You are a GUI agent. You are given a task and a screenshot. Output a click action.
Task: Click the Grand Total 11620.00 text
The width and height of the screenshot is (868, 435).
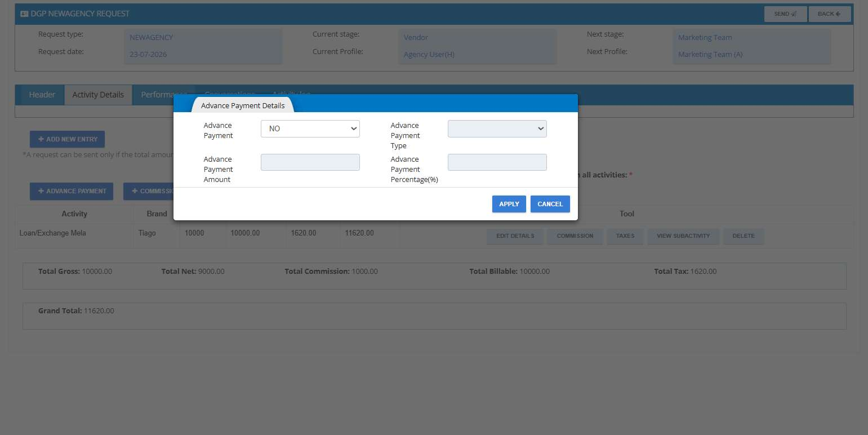(76, 311)
